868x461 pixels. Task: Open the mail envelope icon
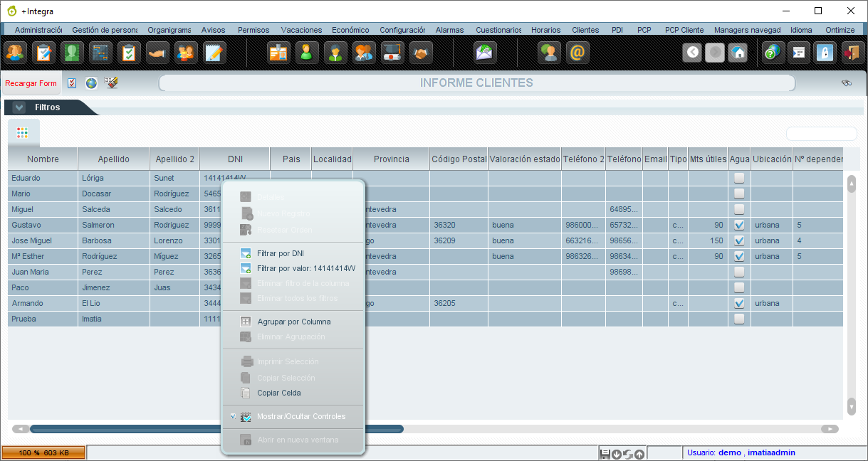click(485, 53)
